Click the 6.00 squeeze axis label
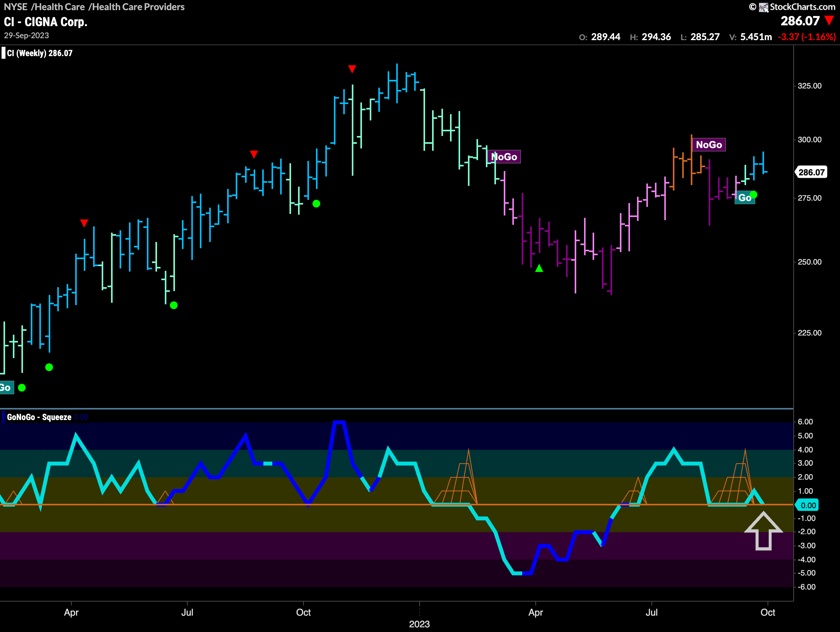Viewport: 840px width, 632px height. click(x=805, y=422)
